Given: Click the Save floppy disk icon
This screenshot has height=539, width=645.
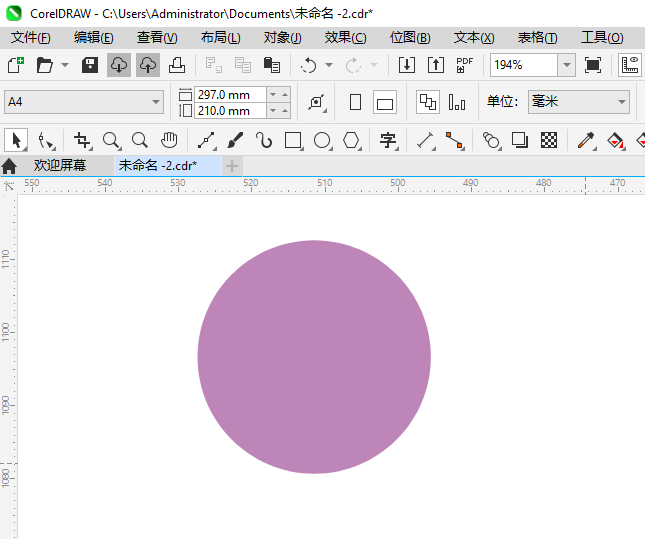Looking at the screenshot, I should tap(90, 65).
